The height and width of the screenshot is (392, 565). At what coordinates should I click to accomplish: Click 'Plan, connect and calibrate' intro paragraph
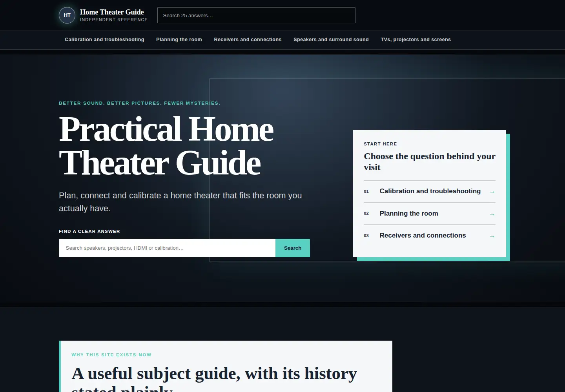[180, 202]
